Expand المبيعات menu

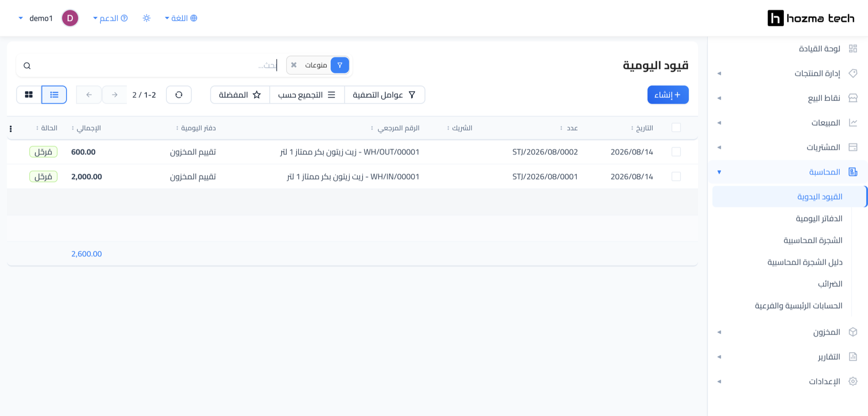click(x=788, y=123)
